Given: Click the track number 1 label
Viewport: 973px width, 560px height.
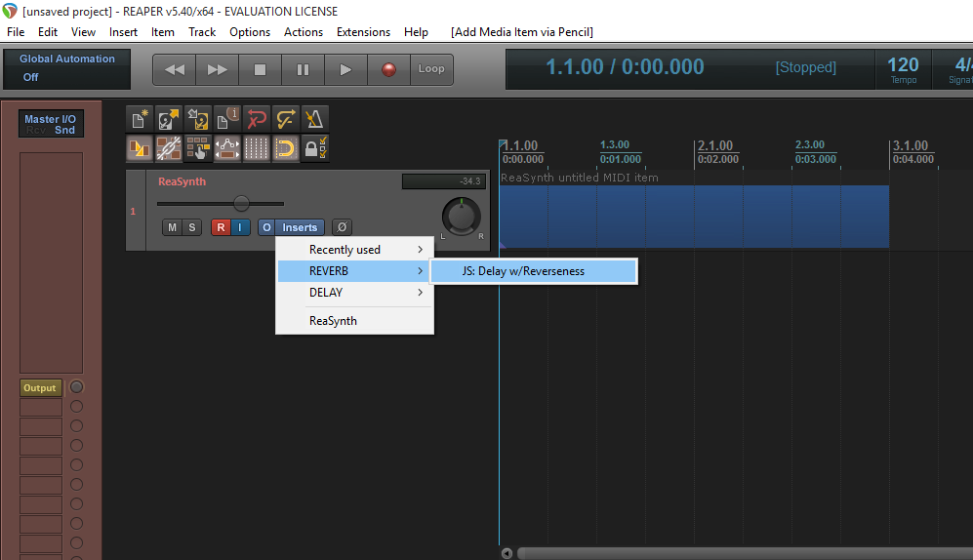Looking at the screenshot, I should coord(133,212).
